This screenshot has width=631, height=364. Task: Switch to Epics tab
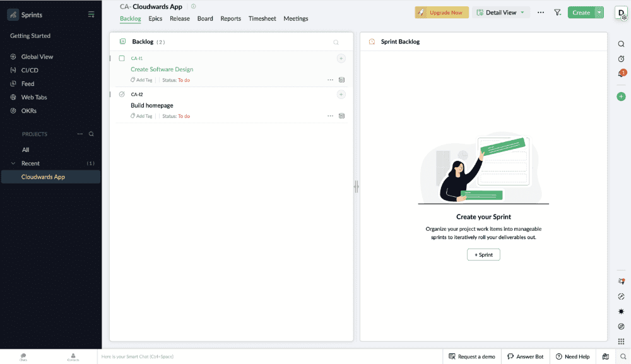(x=155, y=18)
